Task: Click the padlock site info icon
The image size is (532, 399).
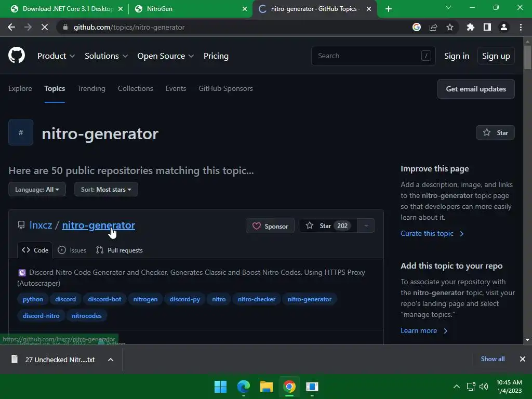Action: point(65,27)
